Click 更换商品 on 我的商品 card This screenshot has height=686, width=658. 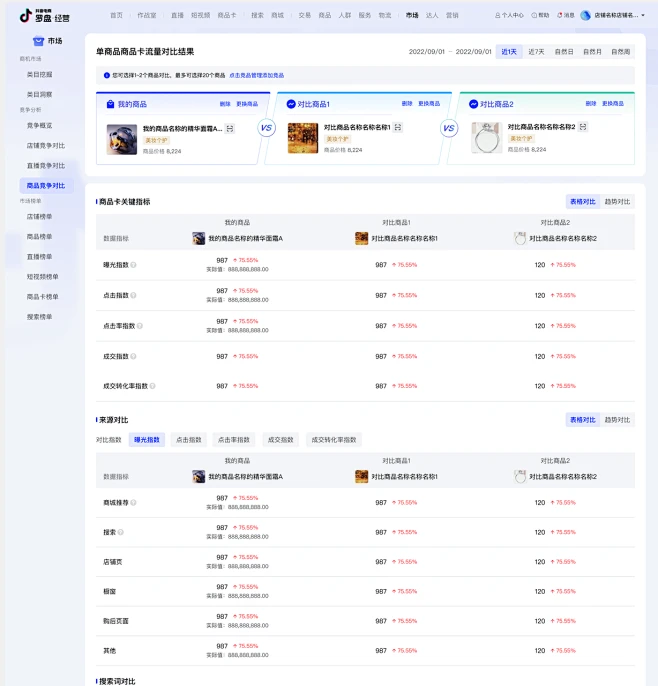click(247, 104)
